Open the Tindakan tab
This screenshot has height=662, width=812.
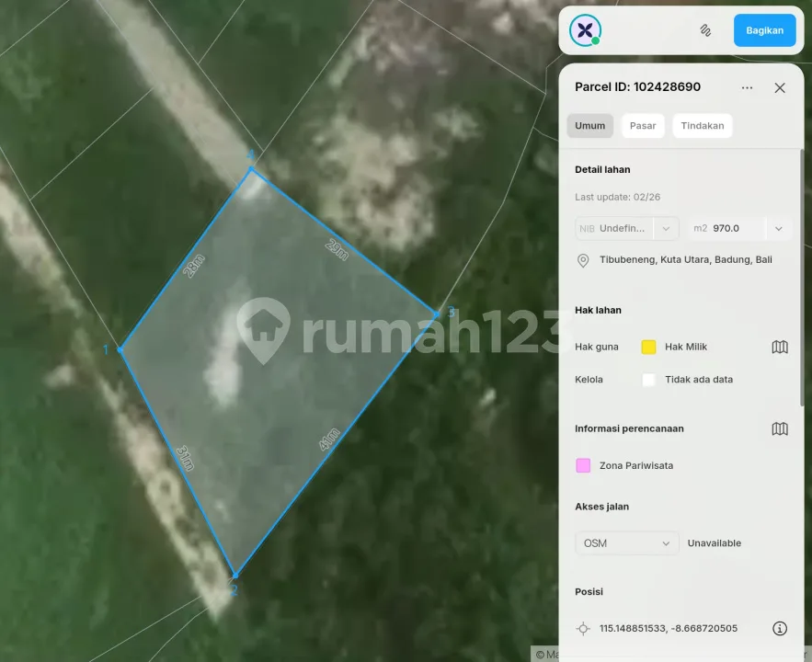(703, 126)
